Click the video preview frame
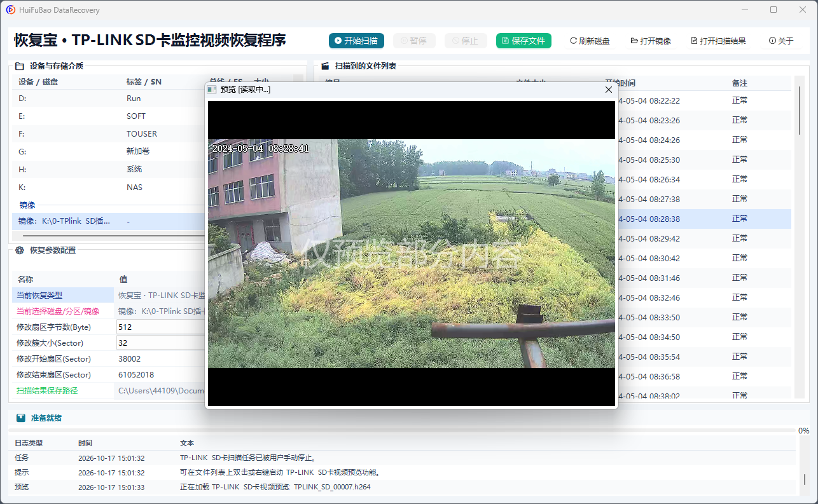This screenshot has height=504, width=818. coord(412,254)
